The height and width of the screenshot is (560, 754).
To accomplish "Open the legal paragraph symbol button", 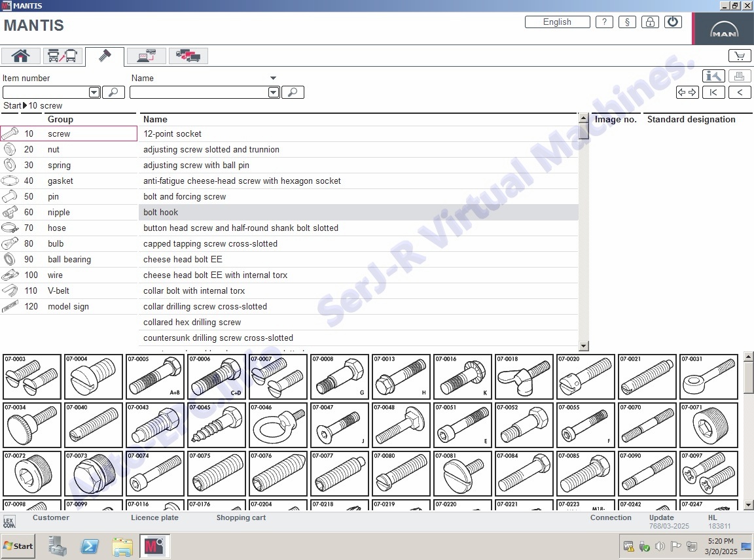I will point(627,22).
